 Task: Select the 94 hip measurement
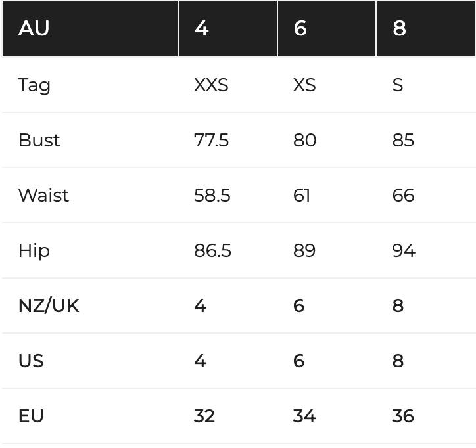click(404, 250)
